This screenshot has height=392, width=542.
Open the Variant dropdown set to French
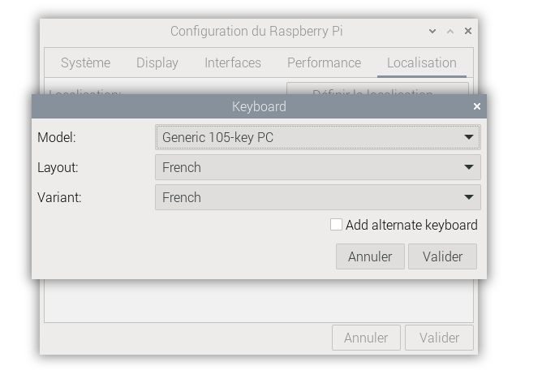tap(318, 197)
